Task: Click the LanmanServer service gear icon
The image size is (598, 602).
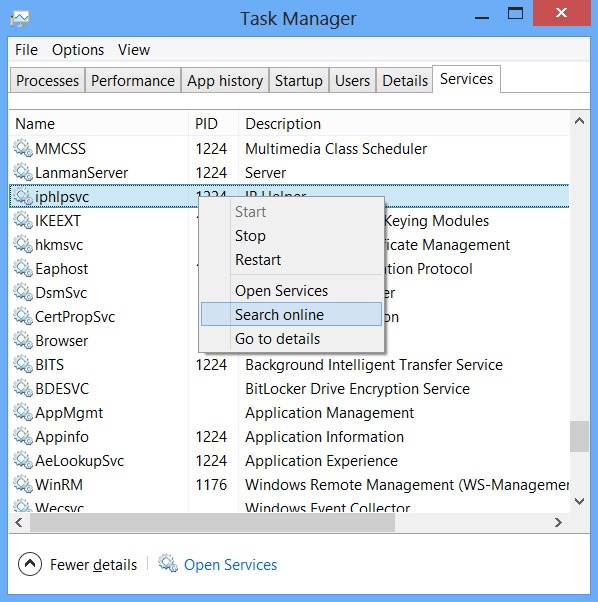Action: tap(23, 173)
